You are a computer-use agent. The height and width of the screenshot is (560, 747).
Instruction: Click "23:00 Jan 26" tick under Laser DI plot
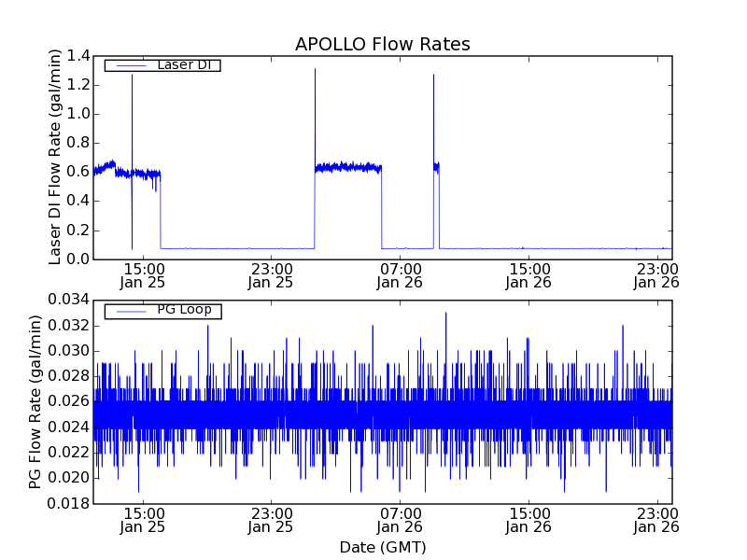pos(657,276)
